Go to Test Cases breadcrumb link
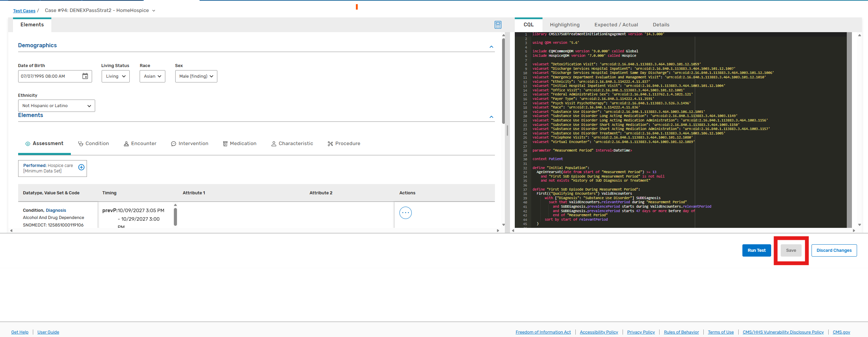868x337 pixels. coord(24,11)
